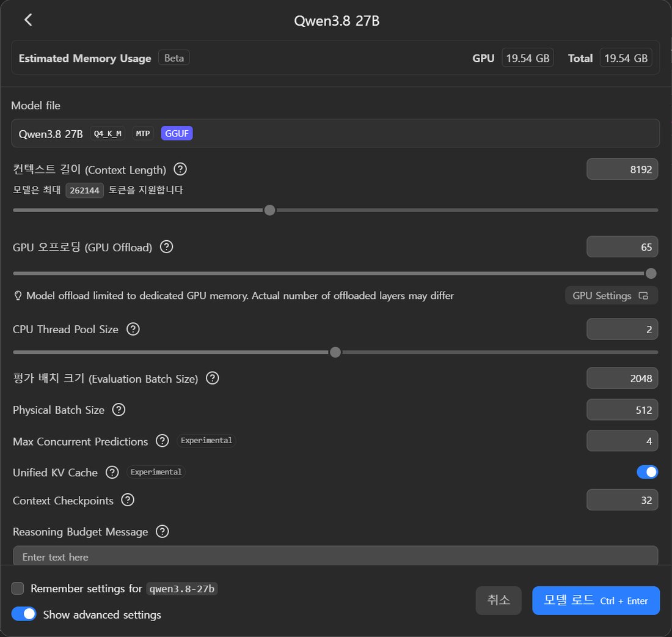672x637 pixels.
Task: Click the GPU Offload slider handle
Action: coord(651,273)
